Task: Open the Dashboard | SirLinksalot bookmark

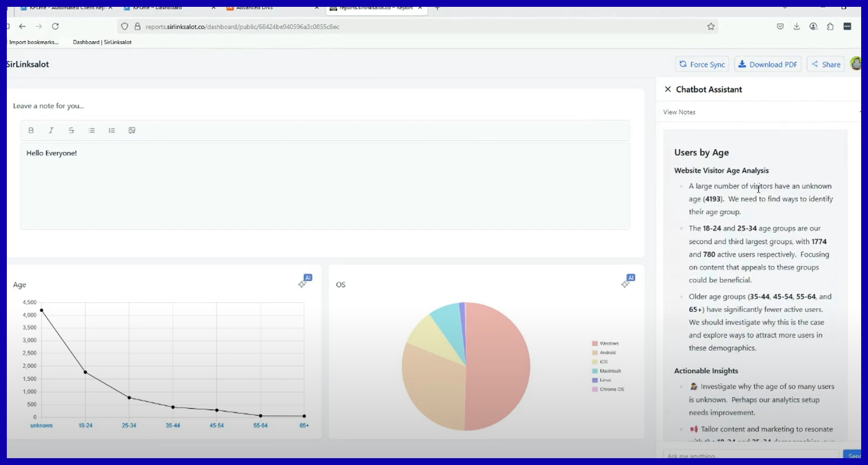Action: (x=102, y=42)
